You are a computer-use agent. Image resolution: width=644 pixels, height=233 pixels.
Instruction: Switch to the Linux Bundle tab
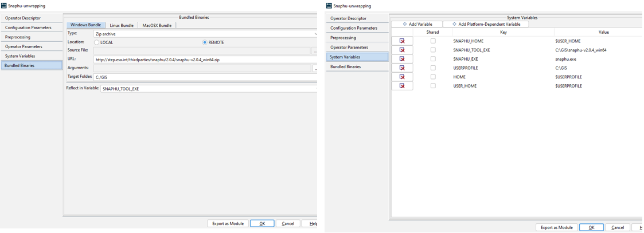[121, 25]
